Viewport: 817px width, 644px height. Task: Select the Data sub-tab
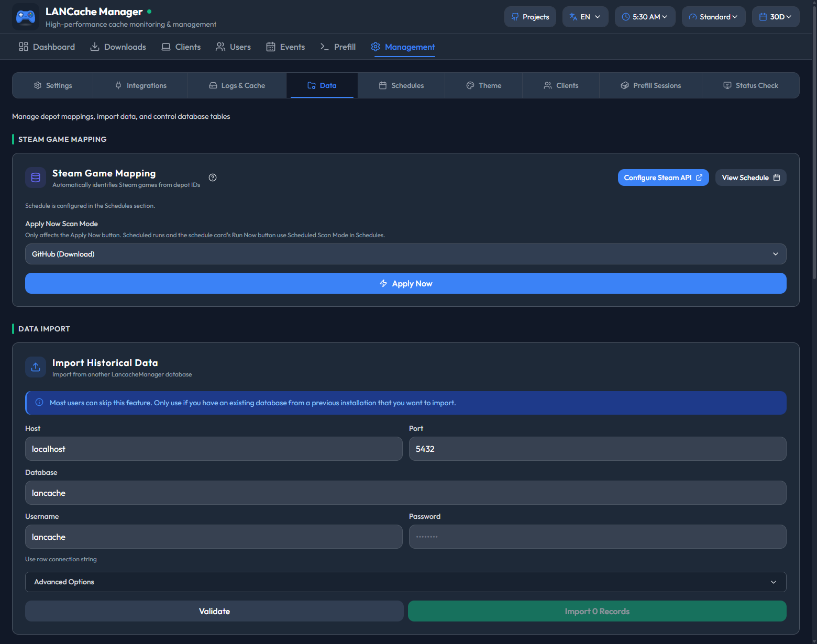[322, 85]
